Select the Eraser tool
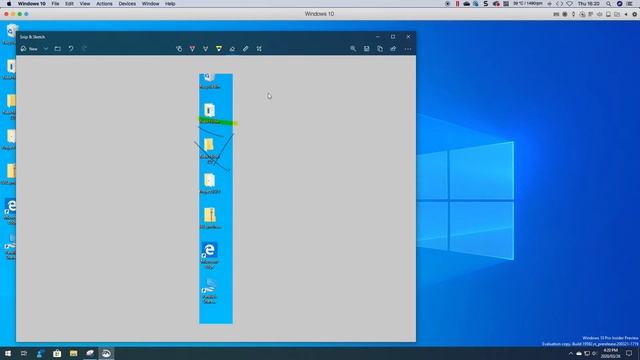 tap(232, 49)
